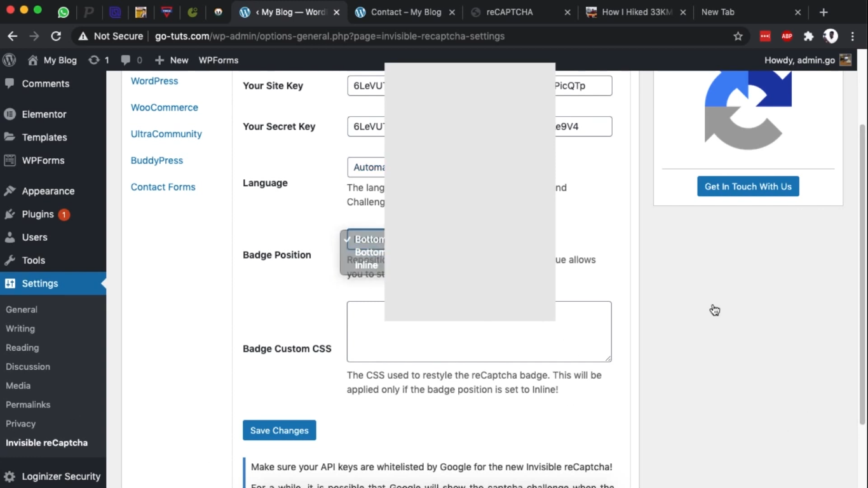This screenshot has width=868, height=488.
Task: Bookmark this page with the star
Action: 738,36
